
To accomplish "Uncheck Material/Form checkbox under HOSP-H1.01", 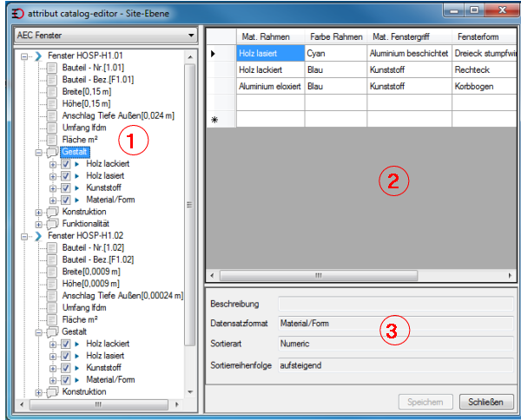I will (x=65, y=200).
